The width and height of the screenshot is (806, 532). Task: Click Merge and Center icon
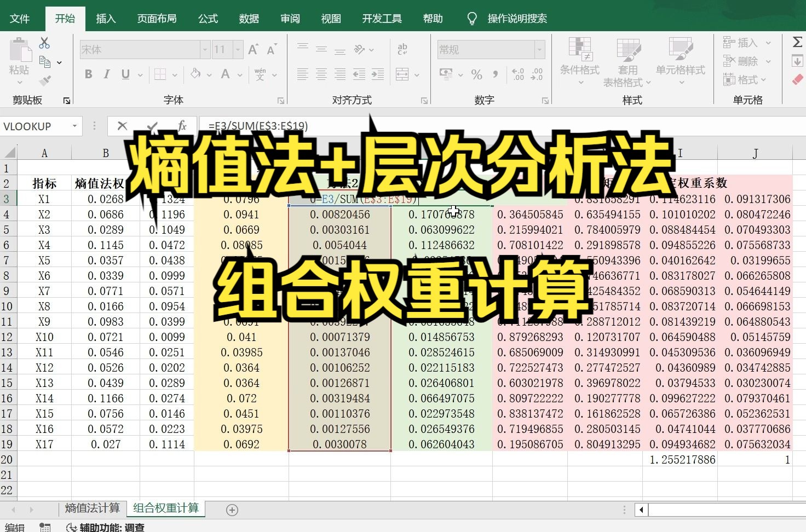(x=402, y=74)
